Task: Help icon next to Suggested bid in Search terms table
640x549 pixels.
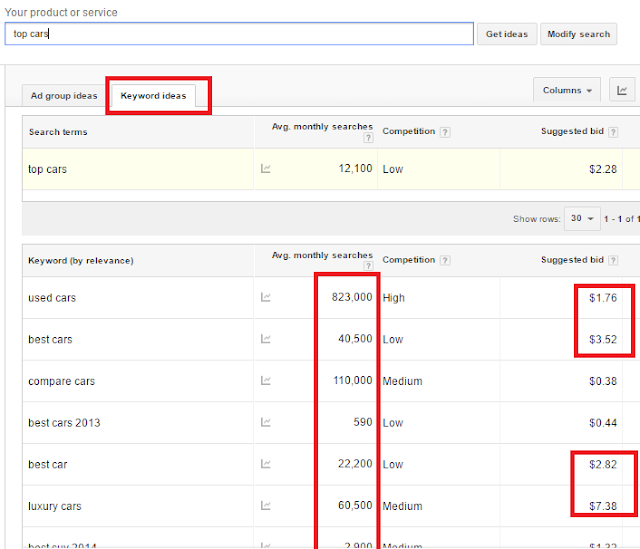Action: tap(613, 132)
